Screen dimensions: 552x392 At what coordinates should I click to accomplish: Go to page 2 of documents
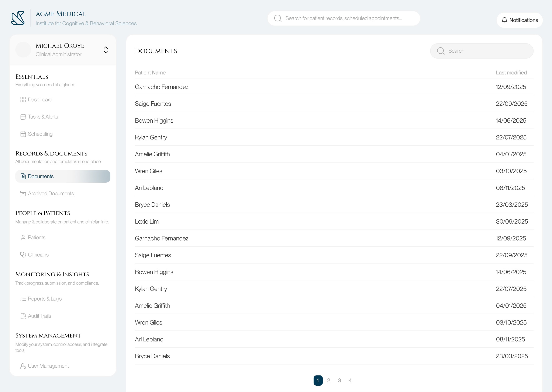click(x=328, y=380)
